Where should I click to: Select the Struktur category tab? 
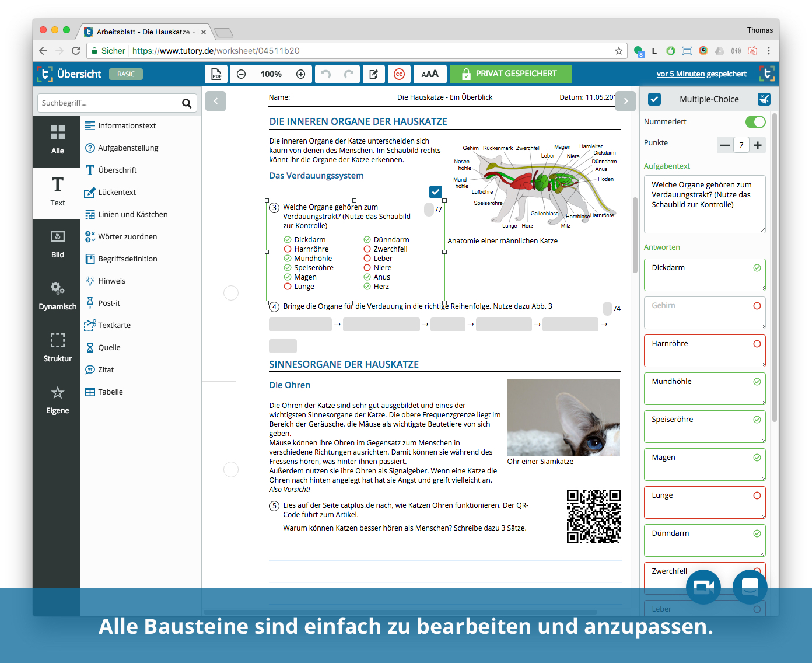click(x=57, y=348)
